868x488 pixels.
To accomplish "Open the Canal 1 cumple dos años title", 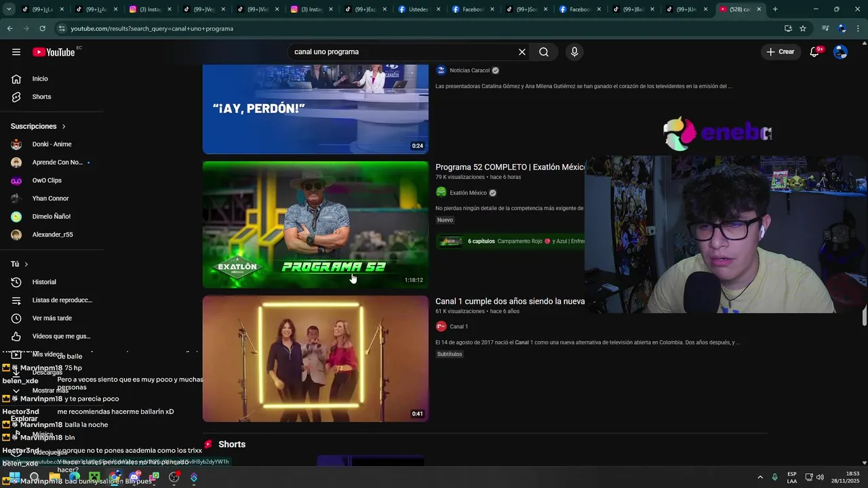I will point(510,301).
